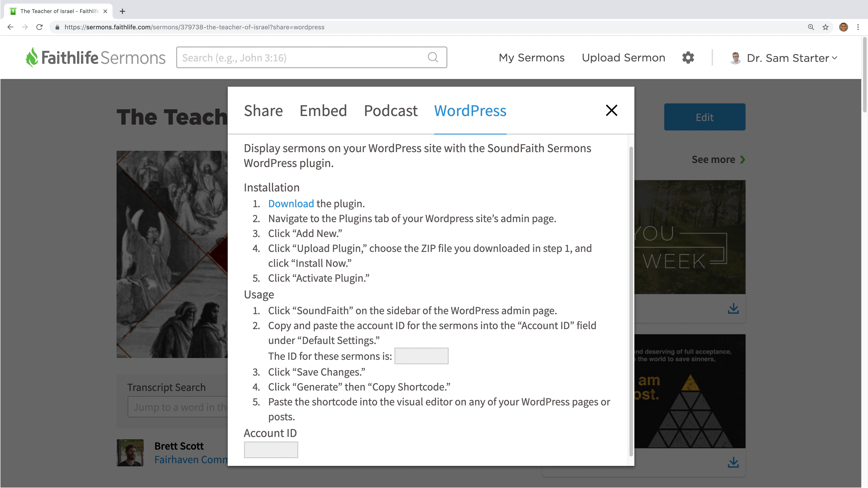Image resolution: width=868 pixels, height=488 pixels.
Task: Switch to the Embed tab
Action: (x=323, y=111)
